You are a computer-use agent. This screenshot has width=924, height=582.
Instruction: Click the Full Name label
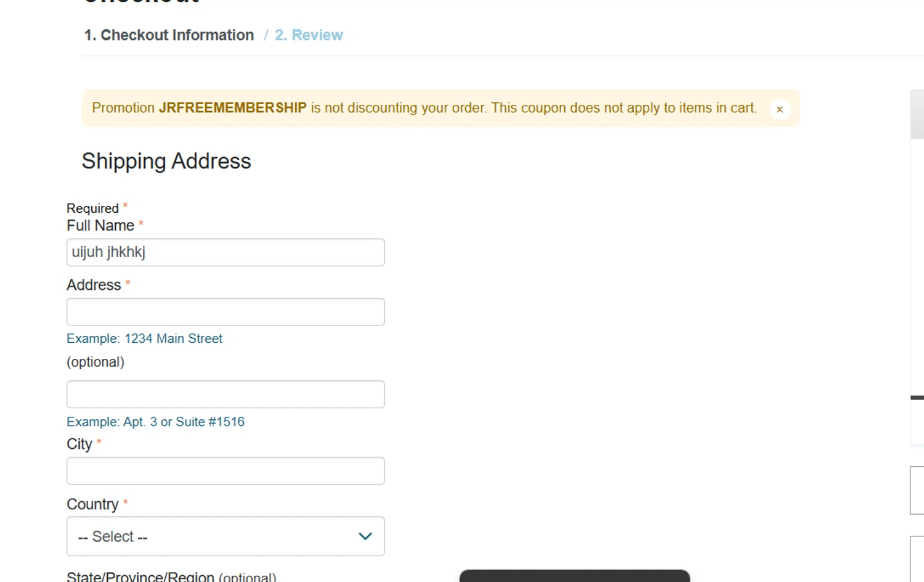[100, 226]
